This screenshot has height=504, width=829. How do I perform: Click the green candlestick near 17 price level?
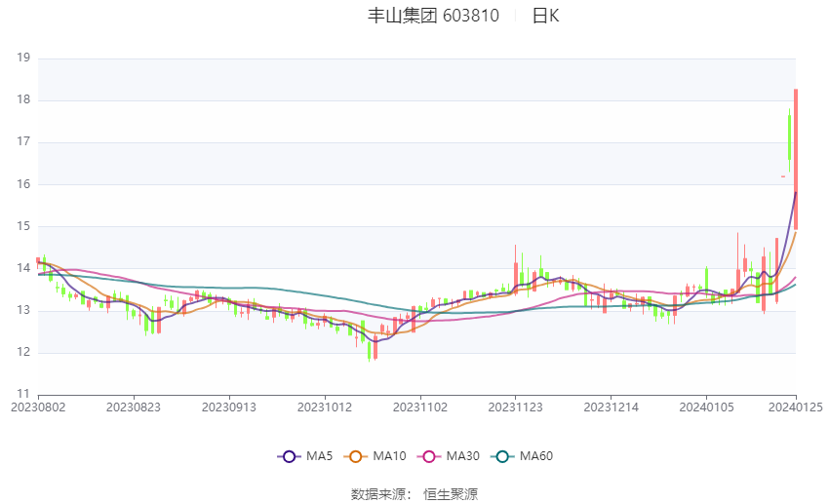(789, 138)
